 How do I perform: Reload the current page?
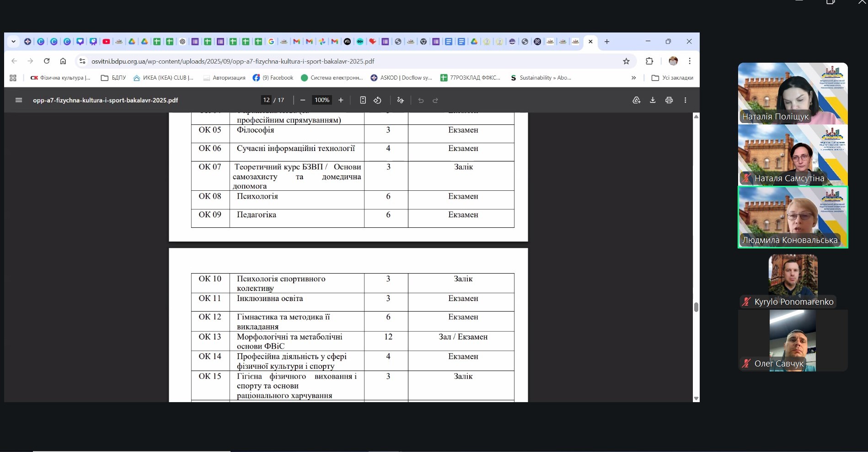47,61
